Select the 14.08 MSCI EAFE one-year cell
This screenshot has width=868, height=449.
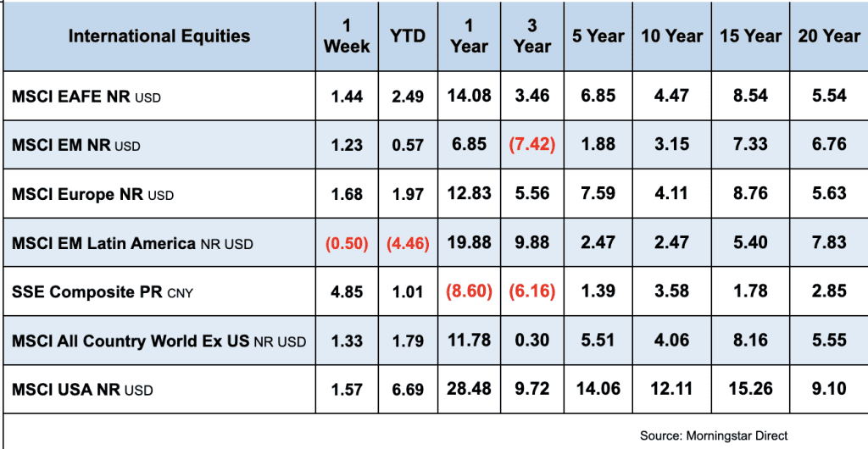[469, 96]
